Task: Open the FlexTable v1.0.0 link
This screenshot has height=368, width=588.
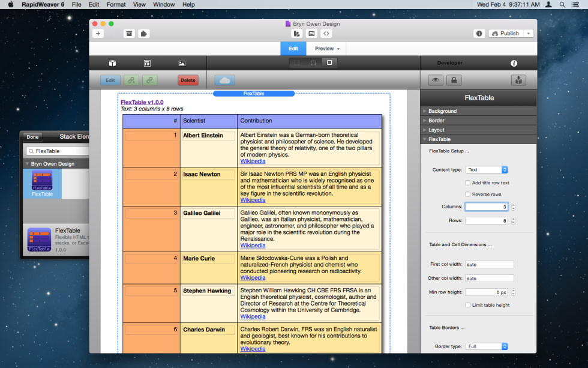Action: (x=142, y=102)
